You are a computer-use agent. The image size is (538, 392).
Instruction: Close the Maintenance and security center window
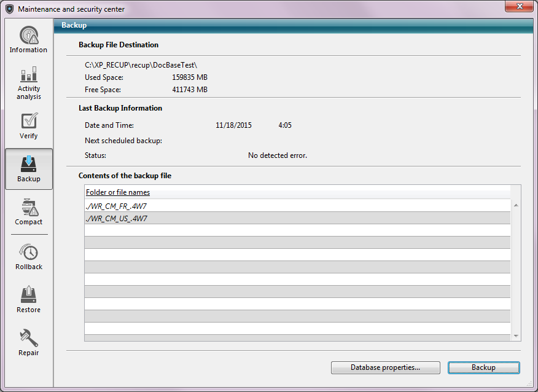tap(520, 7)
